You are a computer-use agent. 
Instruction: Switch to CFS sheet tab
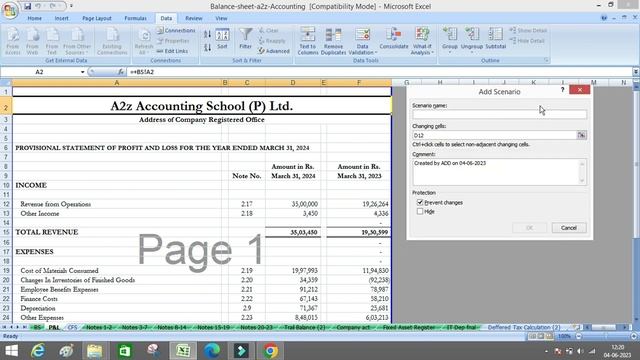tap(72, 327)
